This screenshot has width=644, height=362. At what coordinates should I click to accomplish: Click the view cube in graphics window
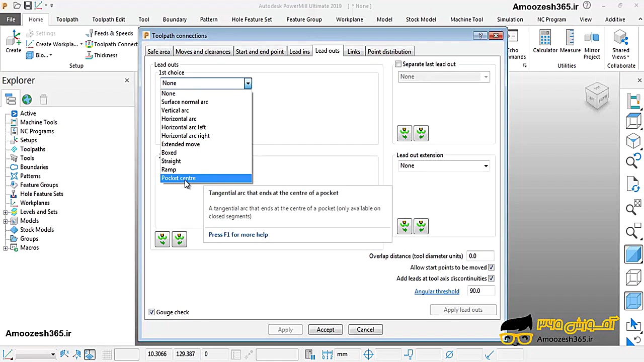click(x=597, y=96)
